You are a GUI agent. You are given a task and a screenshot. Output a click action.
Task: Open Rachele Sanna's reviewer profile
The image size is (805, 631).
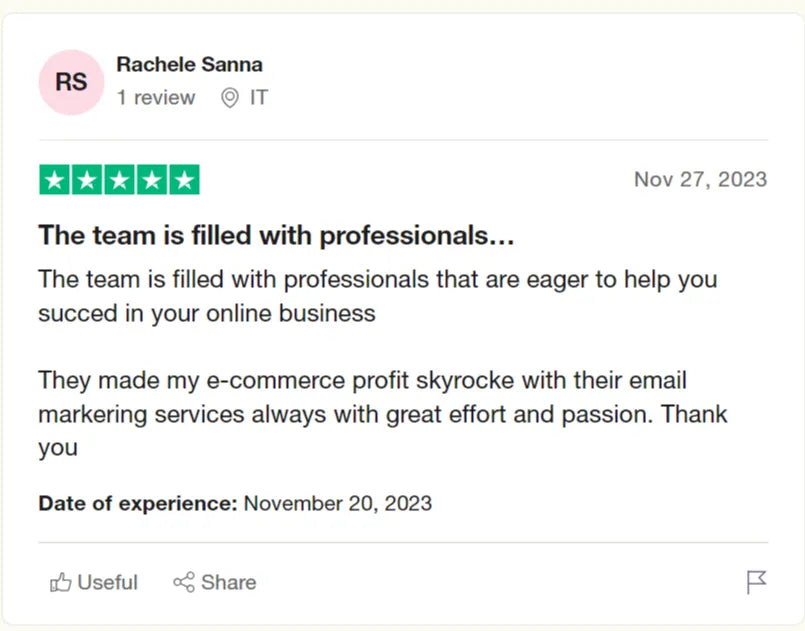189,65
